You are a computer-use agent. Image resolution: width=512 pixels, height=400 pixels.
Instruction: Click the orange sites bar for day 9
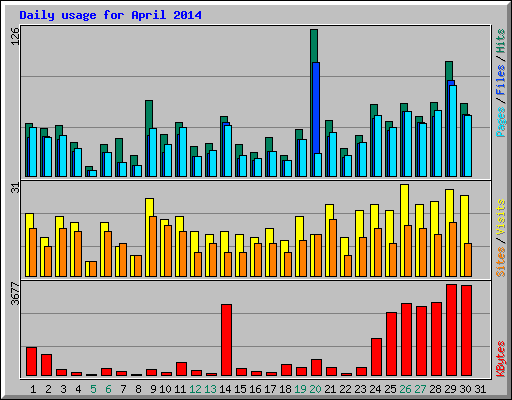coord(153,246)
